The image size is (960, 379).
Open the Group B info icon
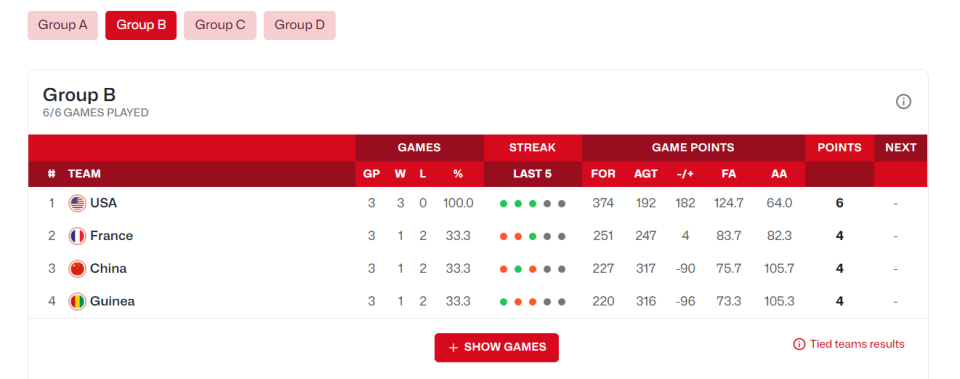coord(903,102)
